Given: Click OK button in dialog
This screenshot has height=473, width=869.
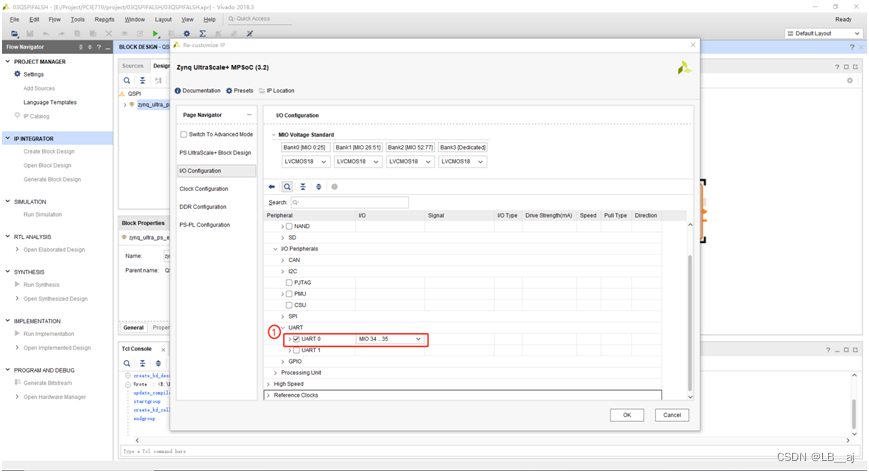Looking at the screenshot, I should point(627,415).
